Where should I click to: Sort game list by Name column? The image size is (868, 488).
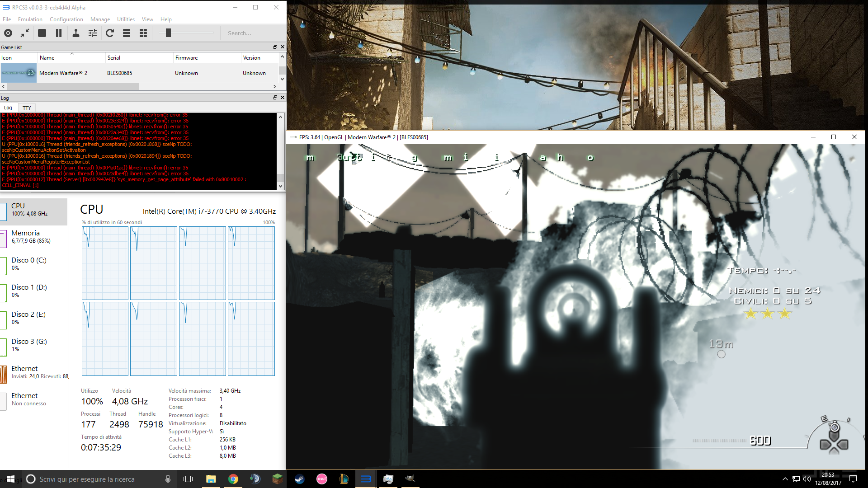[47, 58]
